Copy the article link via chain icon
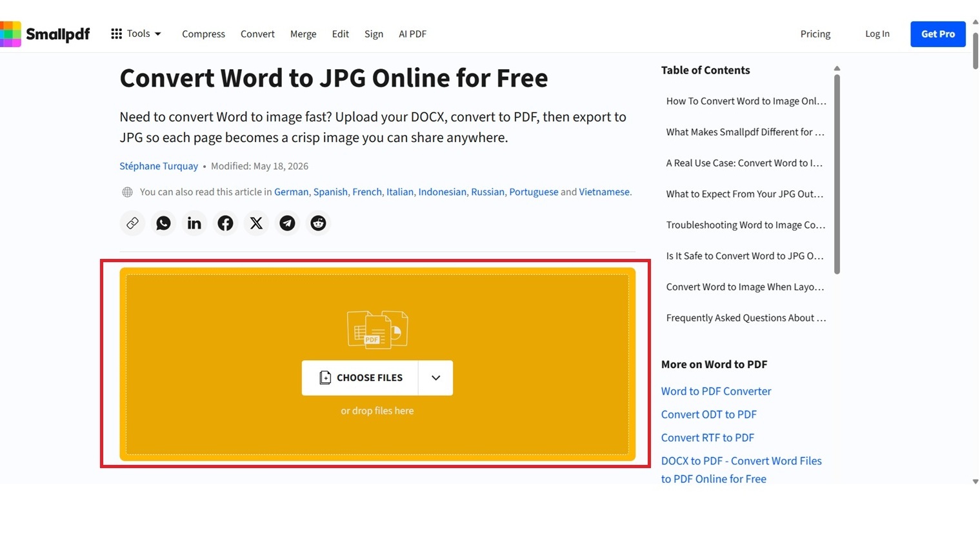Screen dimensions: 980x554 (132, 223)
